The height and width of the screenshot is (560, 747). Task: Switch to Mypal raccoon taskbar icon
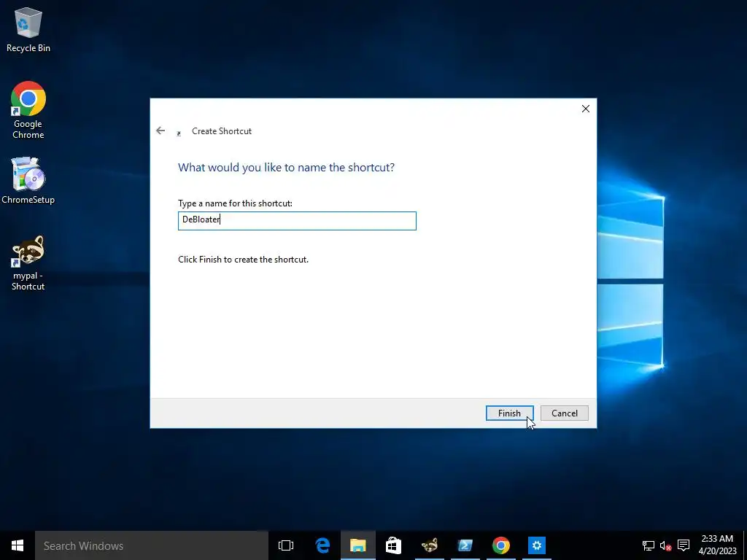(429, 545)
